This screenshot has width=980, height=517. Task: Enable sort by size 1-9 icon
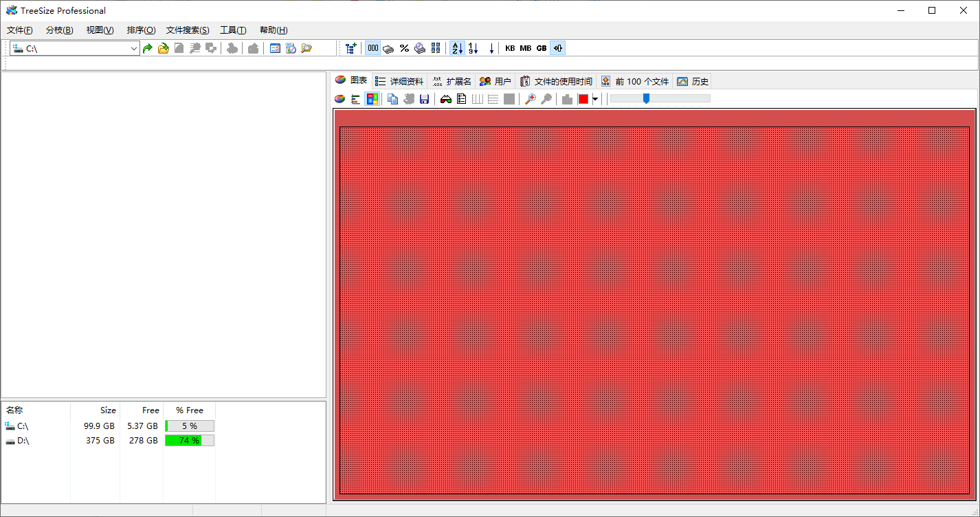[x=473, y=48]
